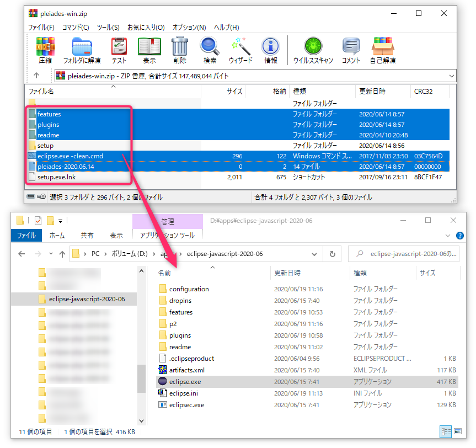
Task: Open the 管理 contextual tab
Action: coord(168,221)
